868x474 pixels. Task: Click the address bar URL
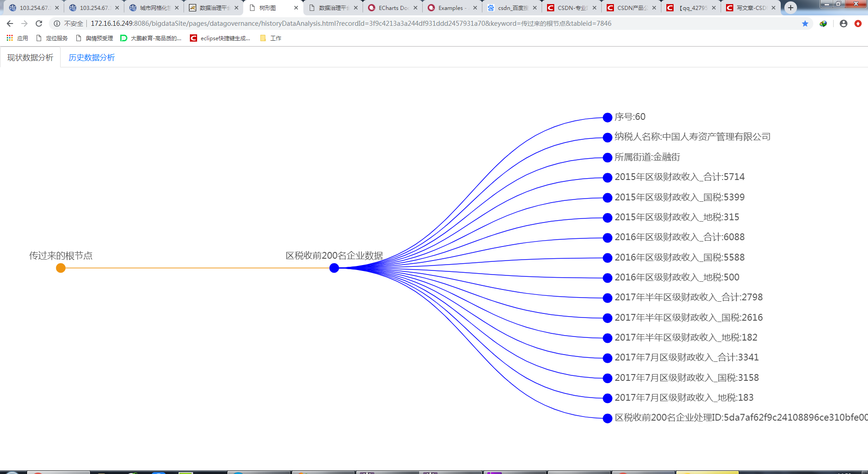tap(351, 24)
